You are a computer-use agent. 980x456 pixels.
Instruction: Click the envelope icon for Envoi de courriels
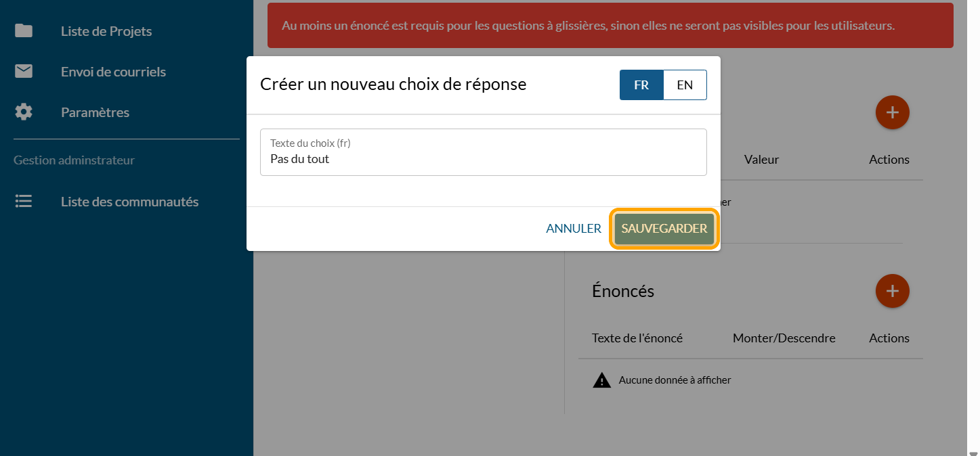click(x=24, y=72)
